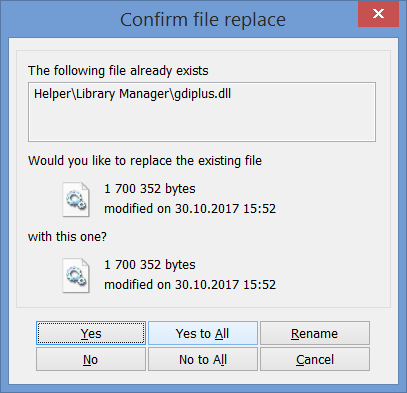Click gdiplus.dll filename in the path box
The height and width of the screenshot is (393, 407).
[203, 94]
